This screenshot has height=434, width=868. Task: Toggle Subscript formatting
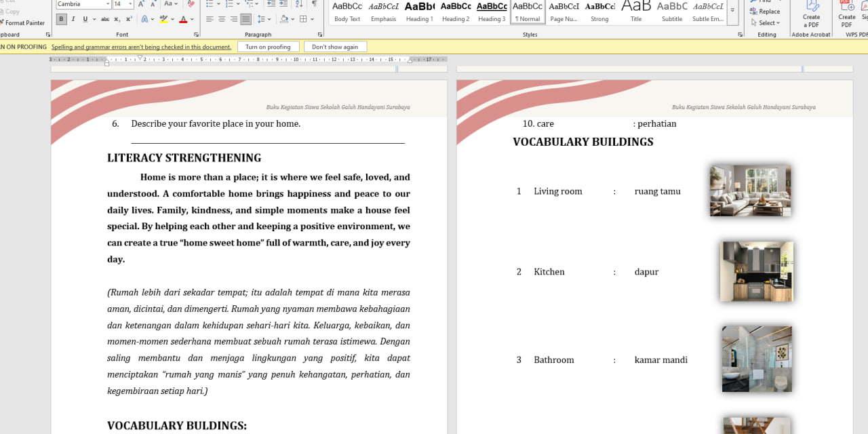(117, 19)
